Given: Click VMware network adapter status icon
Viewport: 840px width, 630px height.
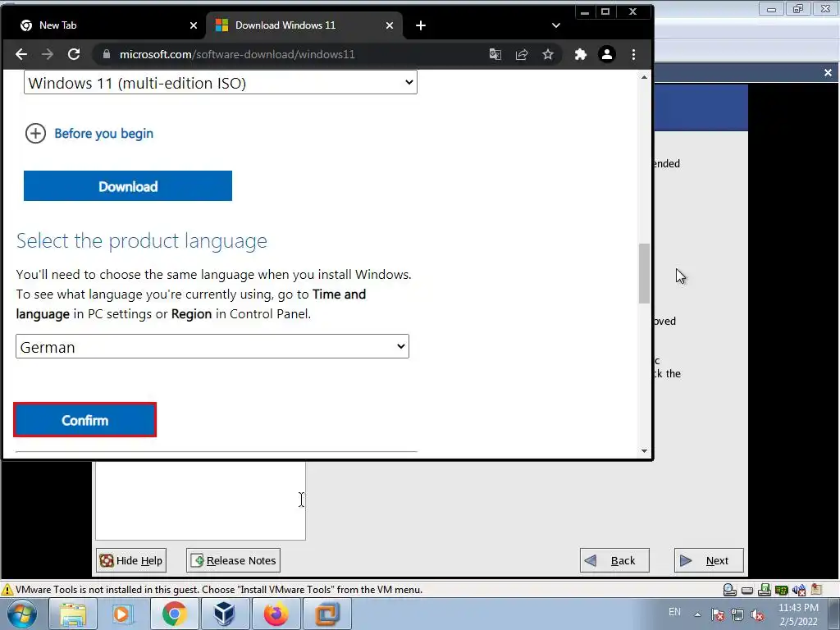Looking at the screenshot, I should 782,590.
